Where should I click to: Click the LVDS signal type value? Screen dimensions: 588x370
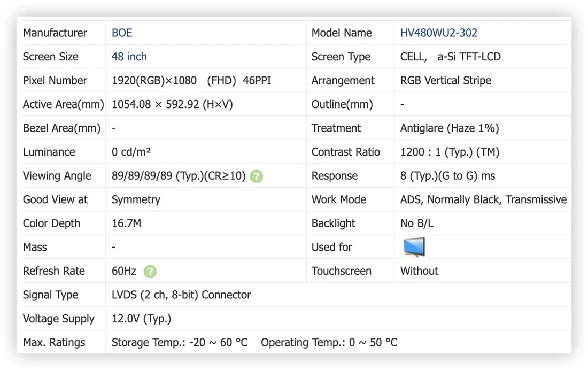[181, 295]
